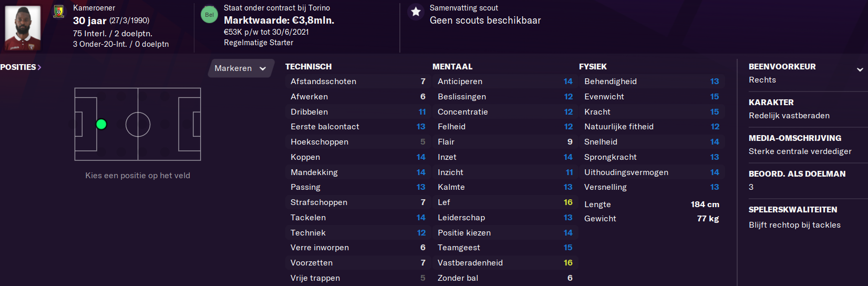Image resolution: width=868 pixels, height=286 pixels.
Task: Expand the Beenvoorkeur panel chevron
Action: (x=860, y=69)
